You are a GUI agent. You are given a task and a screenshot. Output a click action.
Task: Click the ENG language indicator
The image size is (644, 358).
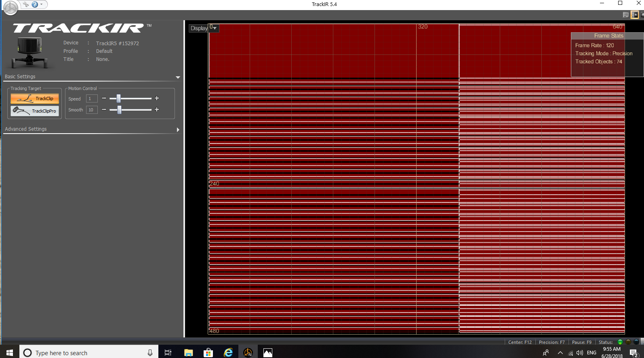pyautogui.click(x=591, y=353)
